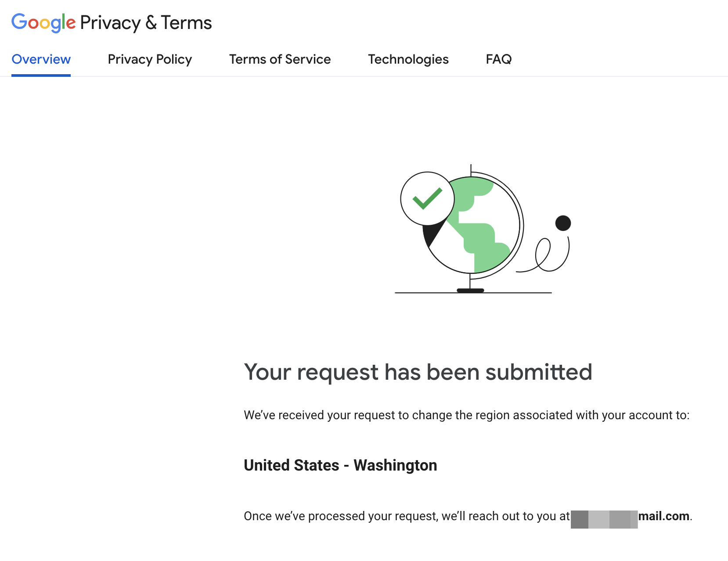Image resolution: width=728 pixels, height=561 pixels.
Task: Open the FAQ tab
Action: tap(498, 59)
